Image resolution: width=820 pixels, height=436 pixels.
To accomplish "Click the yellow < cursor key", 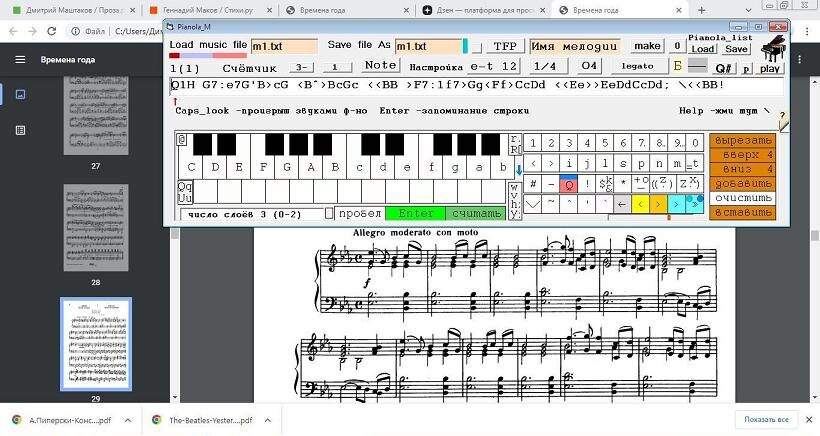I will 640,204.
